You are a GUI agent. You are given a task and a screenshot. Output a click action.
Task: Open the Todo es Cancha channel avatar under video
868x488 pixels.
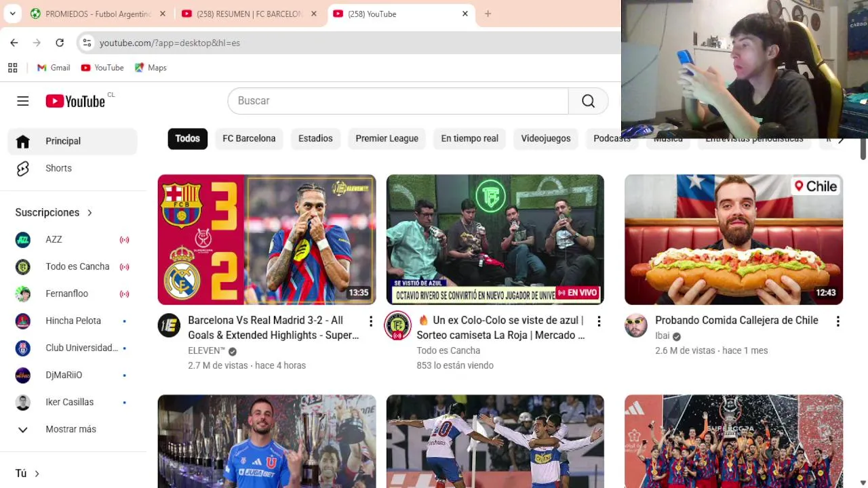[x=397, y=325]
